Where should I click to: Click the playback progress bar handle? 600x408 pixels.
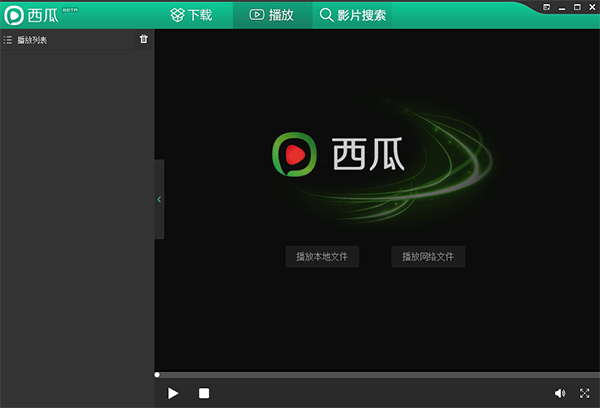tap(157, 375)
